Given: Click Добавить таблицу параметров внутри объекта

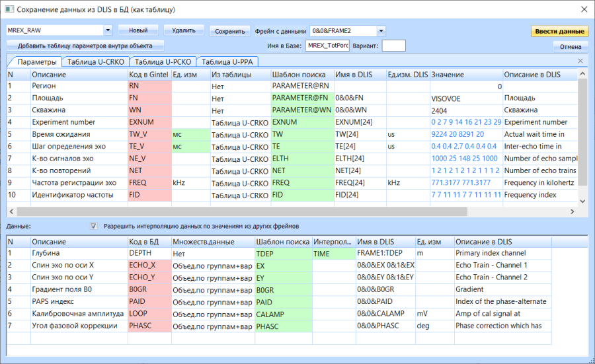Looking at the screenshot, I should [x=85, y=46].
